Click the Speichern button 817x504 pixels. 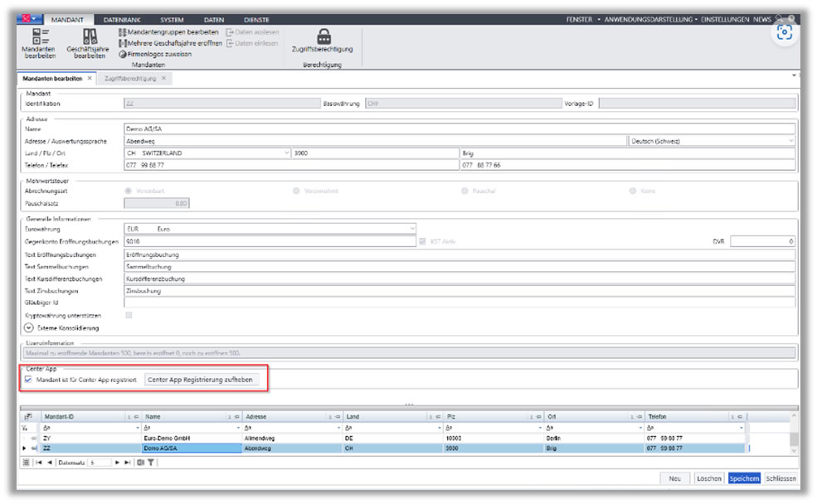[x=744, y=478]
